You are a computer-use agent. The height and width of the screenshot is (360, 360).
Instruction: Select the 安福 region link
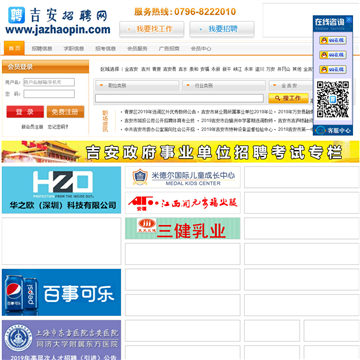(205, 69)
